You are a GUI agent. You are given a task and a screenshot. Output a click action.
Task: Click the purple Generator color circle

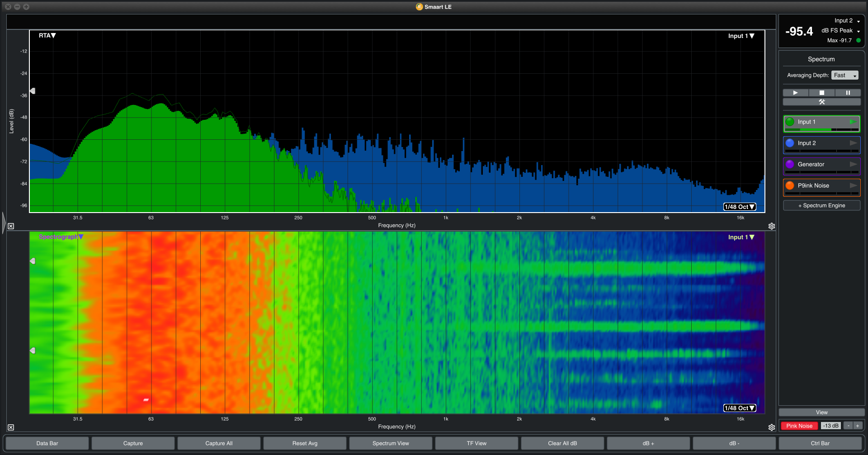tap(790, 164)
